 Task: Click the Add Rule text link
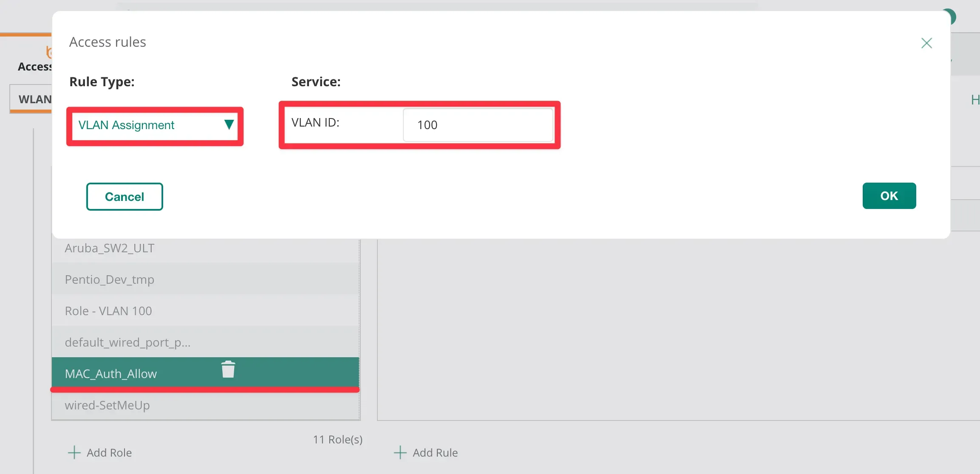tap(435, 453)
